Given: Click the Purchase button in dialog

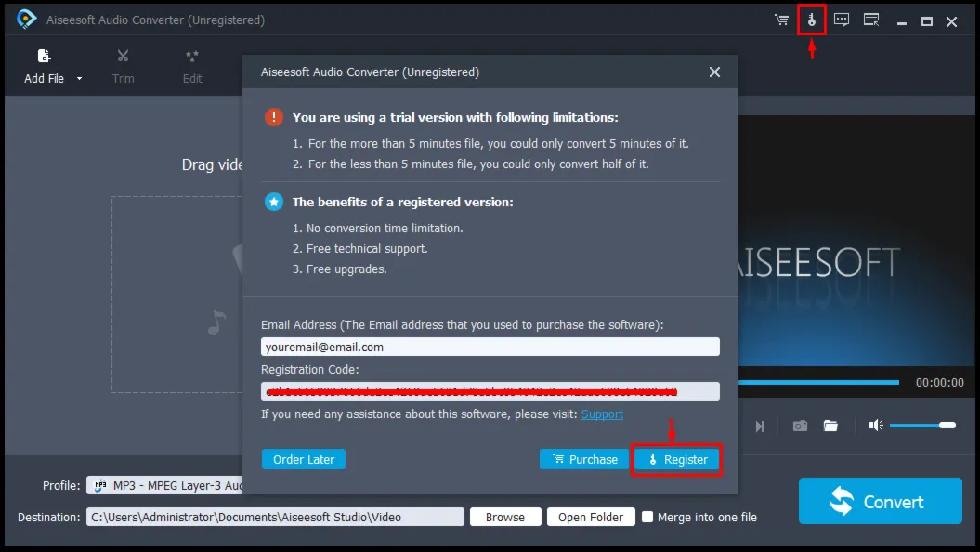Looking at the screenshot, I should click(x=584, y=459).
